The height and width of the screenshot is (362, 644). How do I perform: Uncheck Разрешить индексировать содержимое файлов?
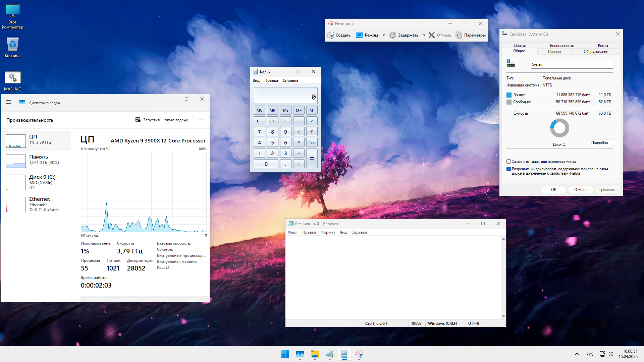tap(508, 169)
